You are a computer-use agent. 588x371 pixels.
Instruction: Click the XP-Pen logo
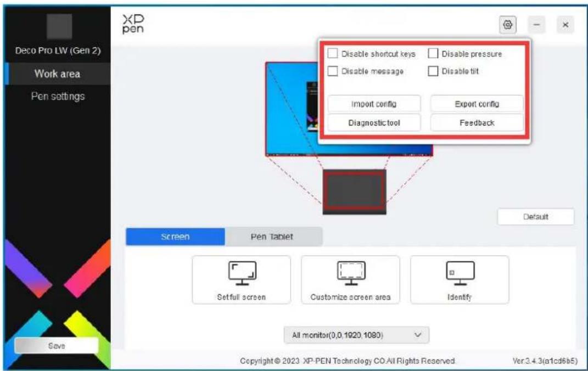click(x=133, y=24)
